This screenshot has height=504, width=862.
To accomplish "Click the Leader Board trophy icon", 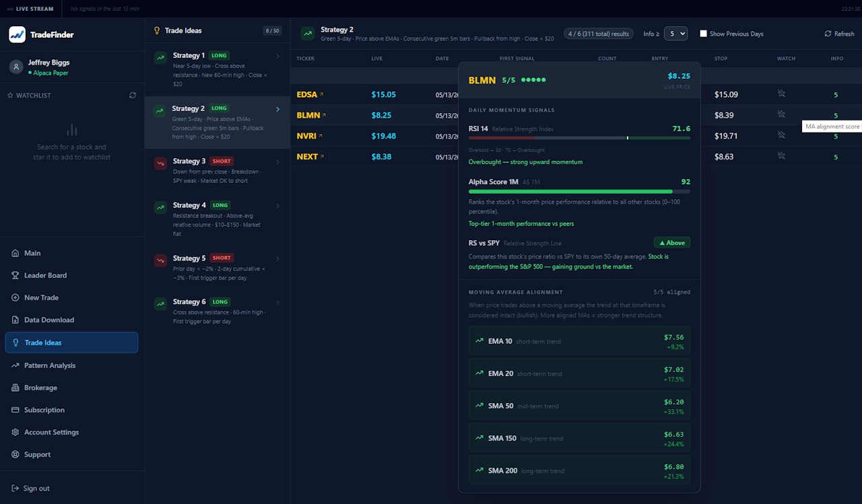I will (15, 275).
